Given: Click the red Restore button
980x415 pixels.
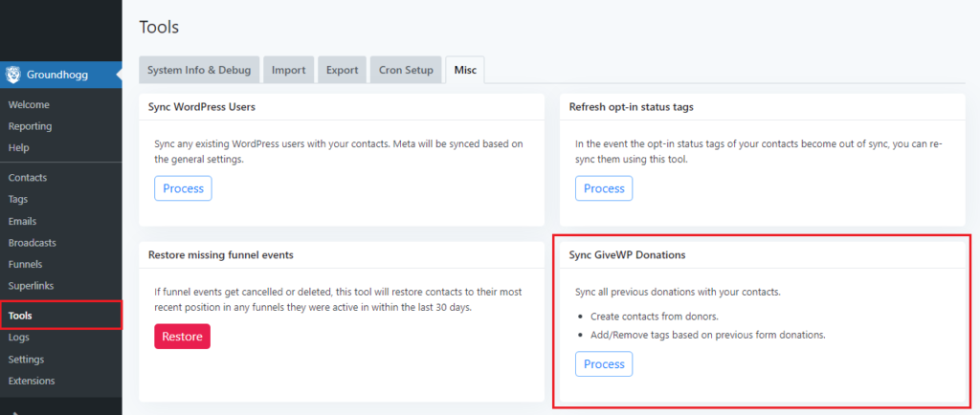Looking at the screenshot, I should point(183,337).
